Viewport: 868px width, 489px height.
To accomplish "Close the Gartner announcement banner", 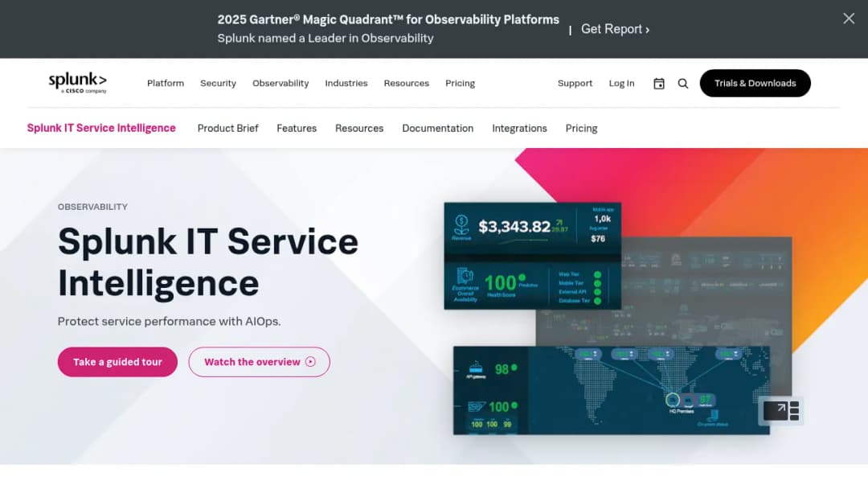I will pos(849,18).
